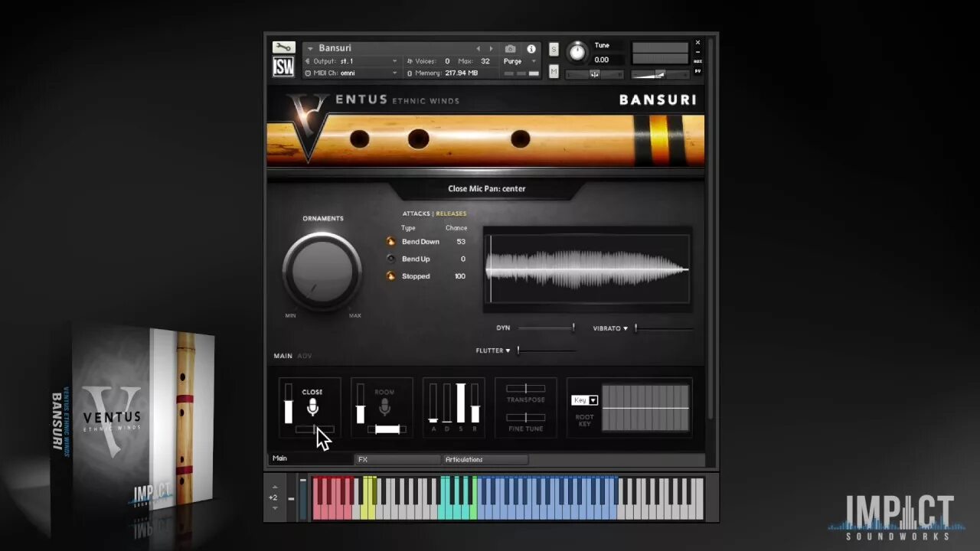Switch to the Main tab at the bottom
Screen dimensions: 980x551
click(x=309, y=458)
